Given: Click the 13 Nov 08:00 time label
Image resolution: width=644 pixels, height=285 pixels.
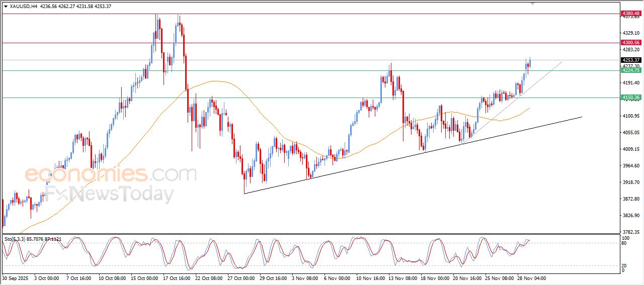Looking at the screenshot, I should click(x=401, y=277).
